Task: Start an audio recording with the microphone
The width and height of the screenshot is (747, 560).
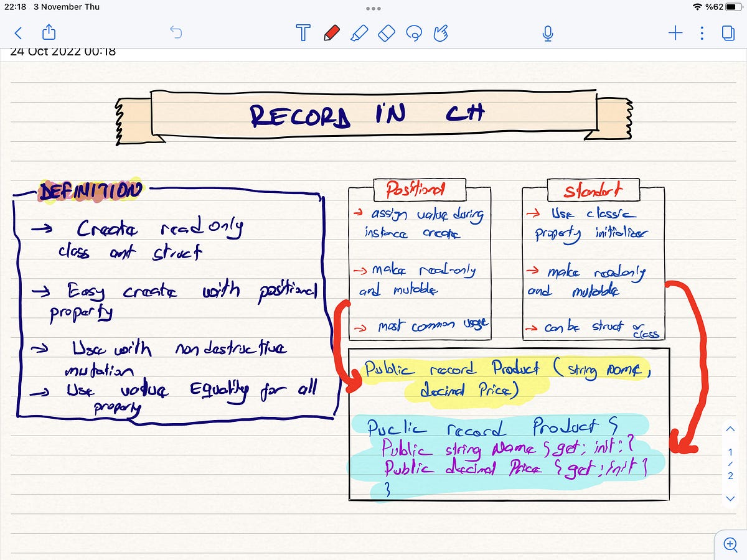Action: coord(547,33)
